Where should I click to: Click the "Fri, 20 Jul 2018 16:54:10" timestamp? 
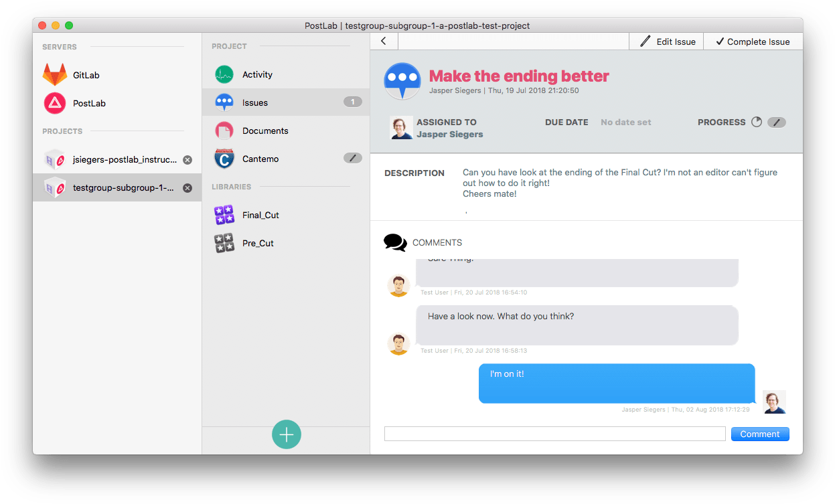(491, 292)
